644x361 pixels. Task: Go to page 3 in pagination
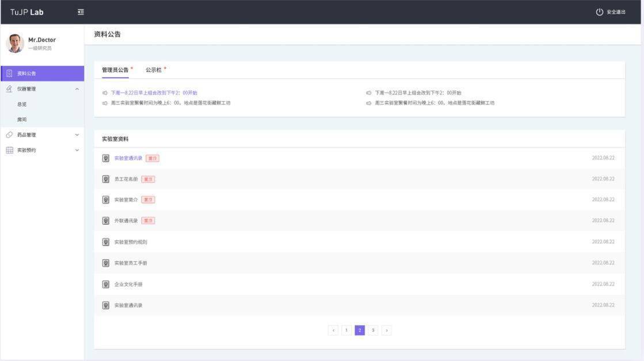pyautogui.click(x=373, y=331)
